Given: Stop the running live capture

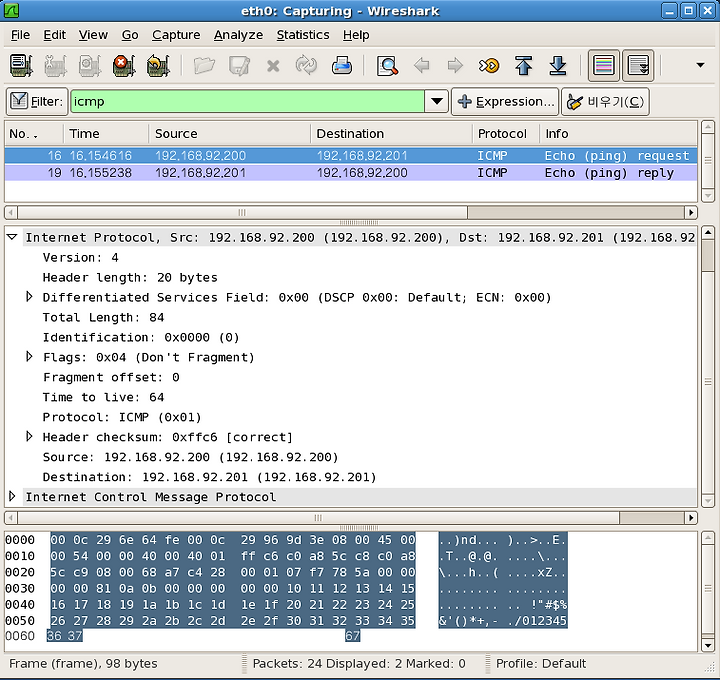Looking at the screenshot, I should pos(124,66).
